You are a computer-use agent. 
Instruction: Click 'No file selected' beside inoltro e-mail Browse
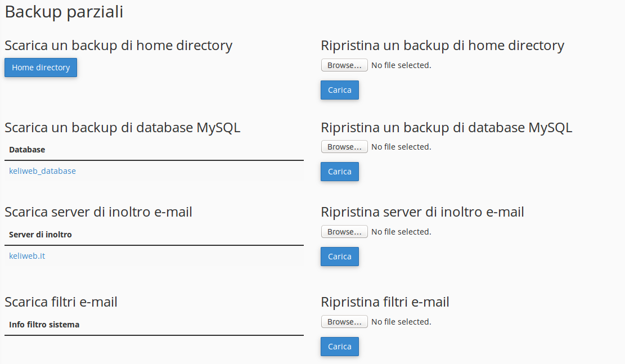[402, 232]
